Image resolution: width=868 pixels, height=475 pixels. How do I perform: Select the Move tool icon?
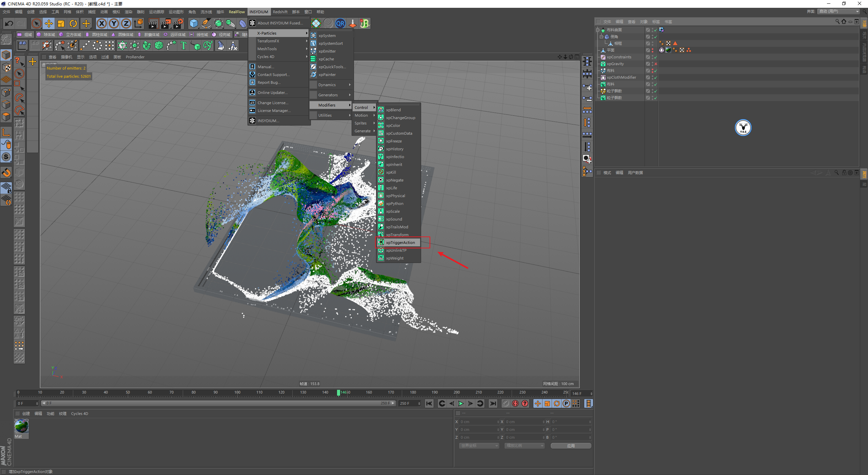[x=49, y=23]
